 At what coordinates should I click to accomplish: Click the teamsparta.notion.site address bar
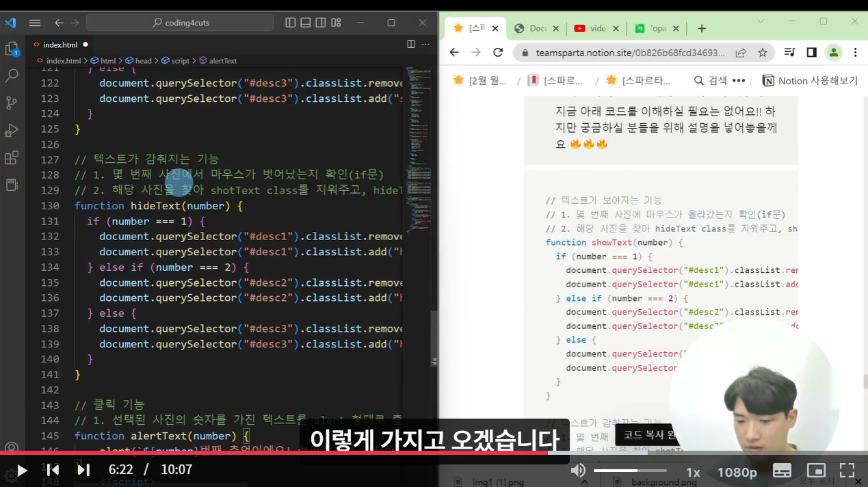pyautogui.click(x=629, y=53)
